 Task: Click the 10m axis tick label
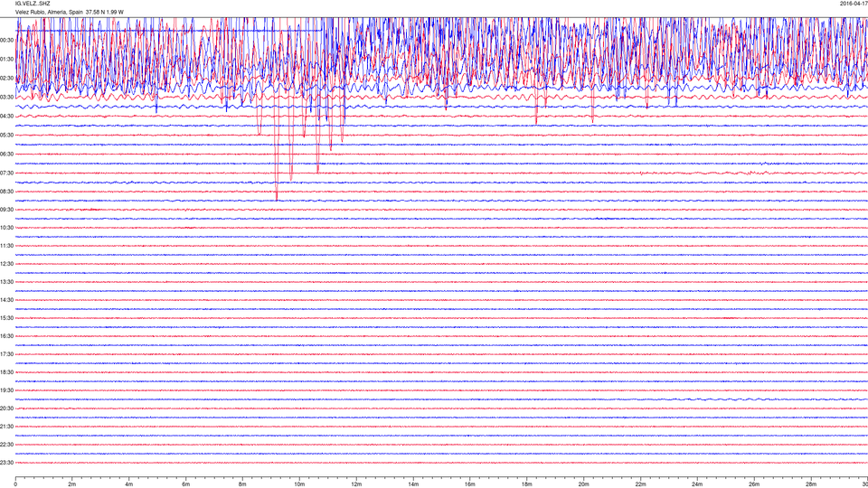pyautogui.click(x=299, y=484)
